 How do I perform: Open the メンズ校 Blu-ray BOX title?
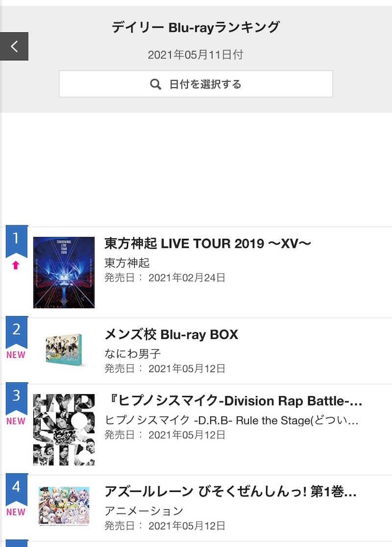pyautogui.click(x=171, y=335)
